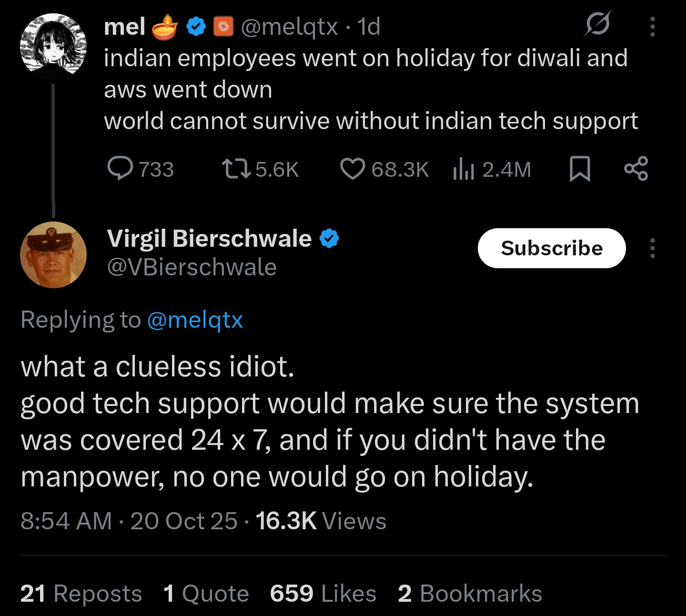Image resolution: width=686 pixels, height=616 pixels.
Task: Click the @melqtx mention link in reply
Action: (195, 320)
